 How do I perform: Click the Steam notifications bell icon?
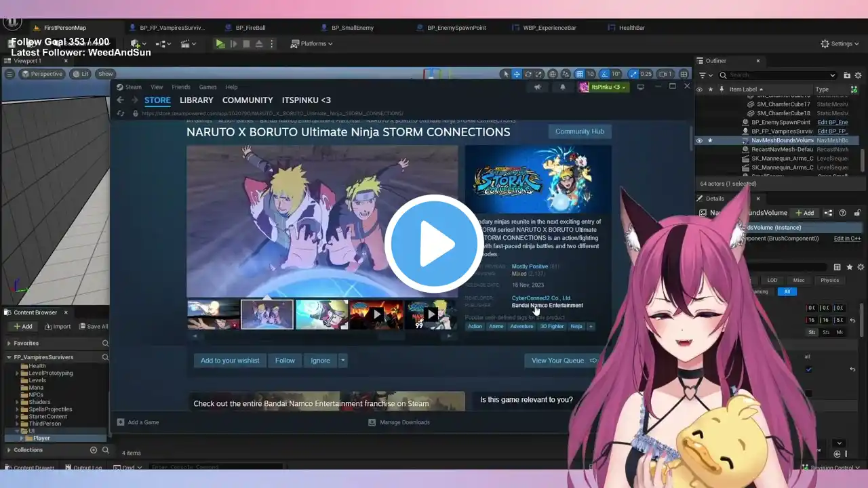562,87
